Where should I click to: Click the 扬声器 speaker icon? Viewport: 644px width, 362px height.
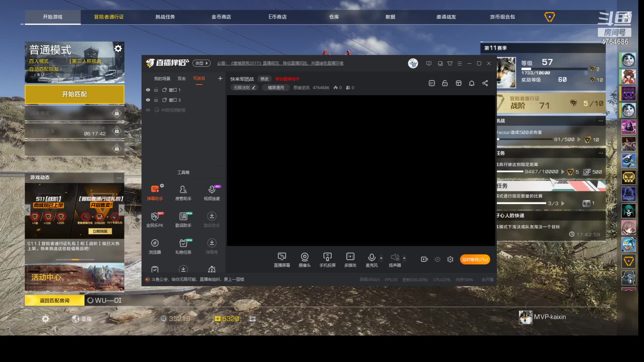click(395, 257)
